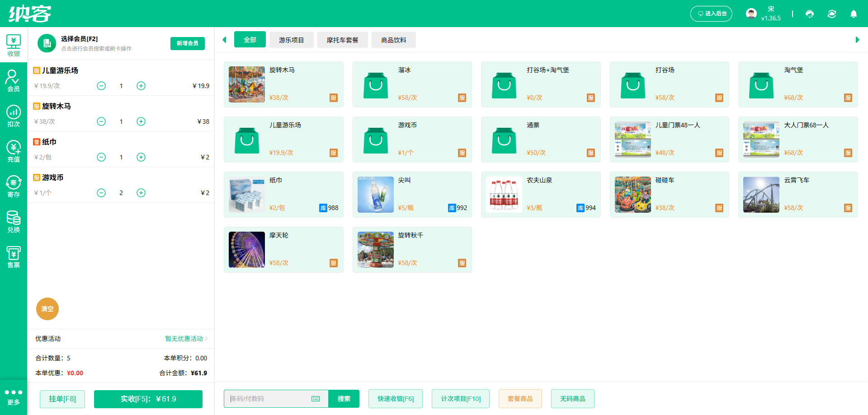Open the 充值 recharge sidebar icon
Viewport: 868px width, 415px height.
[x=14, y=151]
